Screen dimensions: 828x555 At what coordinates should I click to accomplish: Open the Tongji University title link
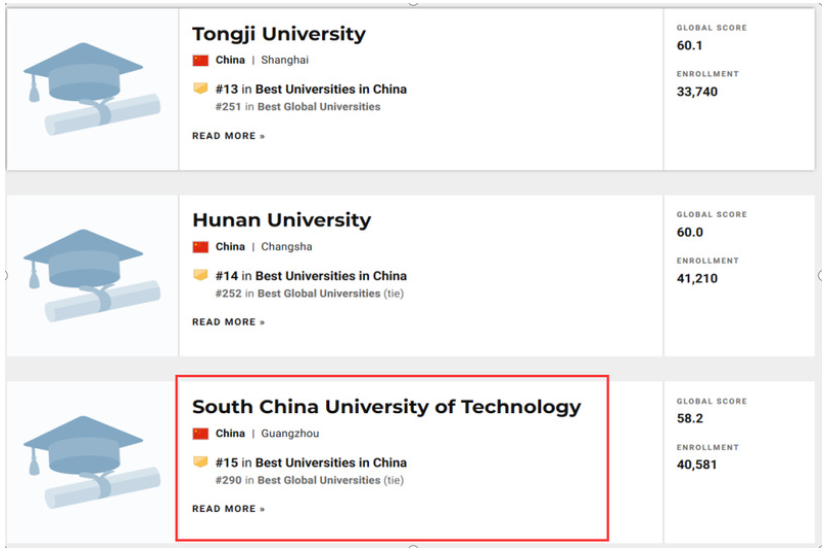(x=279, y=34)
